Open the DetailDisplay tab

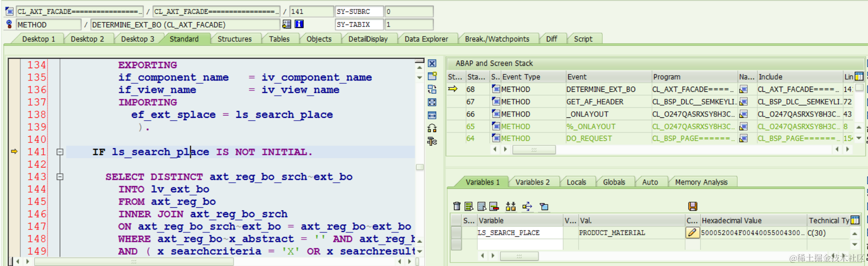(368, 39)
